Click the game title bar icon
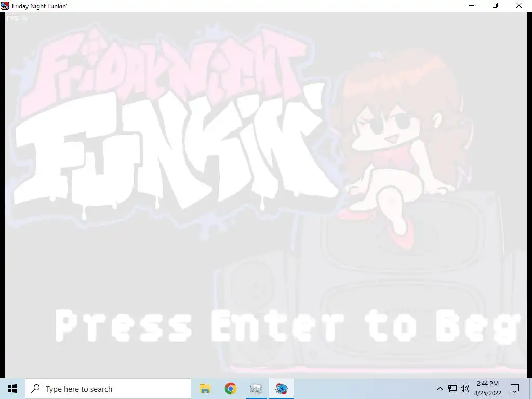Viewport: 532px width, 399px height. click(5, 6)
